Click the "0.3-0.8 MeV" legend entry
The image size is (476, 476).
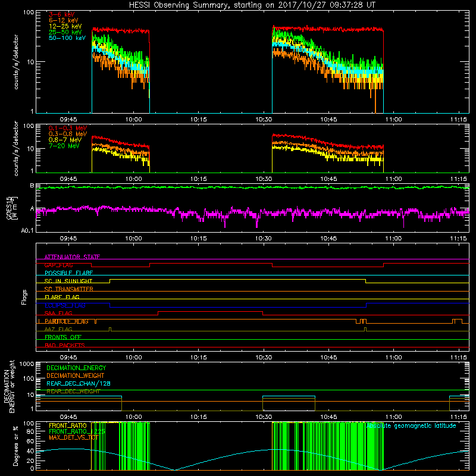(x=68, y=134)
